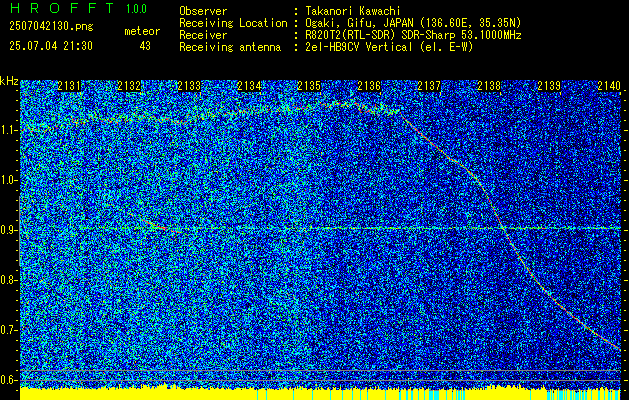The width and height of the screenshot is (629, 400).
Task: Click the timestamp 25.07.04 21:30
Action: tap(51, 46)
